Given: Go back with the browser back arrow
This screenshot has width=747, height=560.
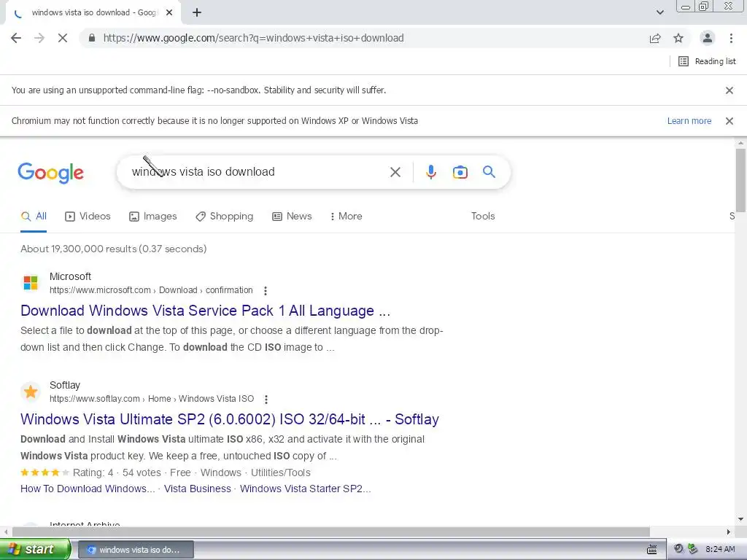Looking at the screenshot, I should 16,38.
